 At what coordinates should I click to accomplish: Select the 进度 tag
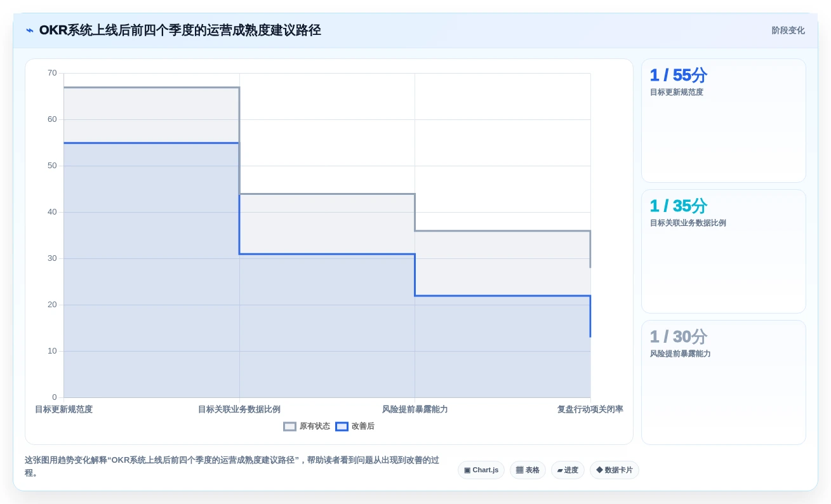[568, 470]
